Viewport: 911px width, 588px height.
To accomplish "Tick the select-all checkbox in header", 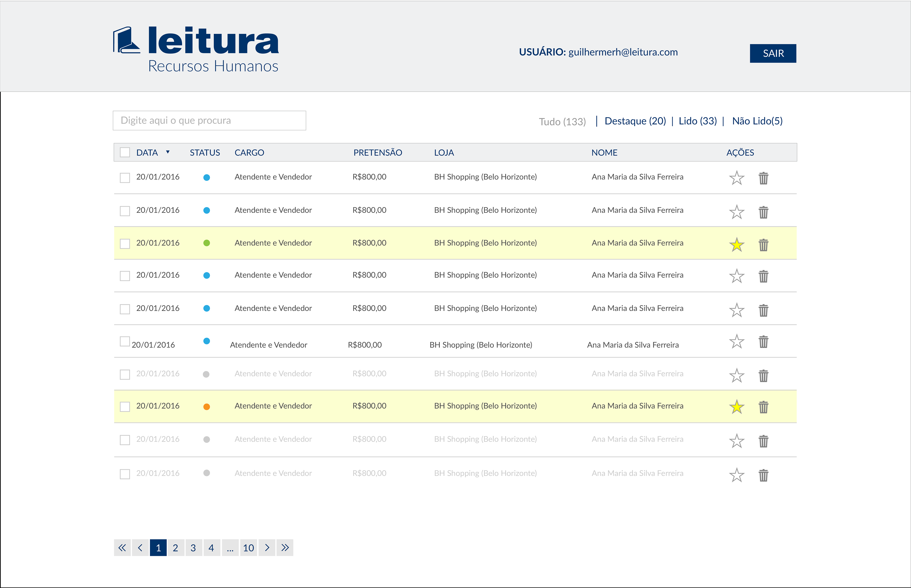I will pyautogui.click(x=125, y=152).
